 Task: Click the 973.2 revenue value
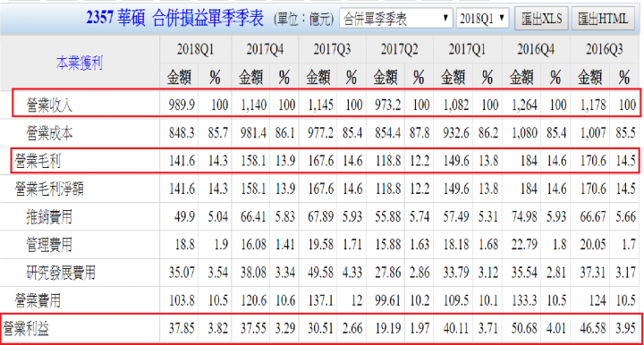click(x=387, y=105)
